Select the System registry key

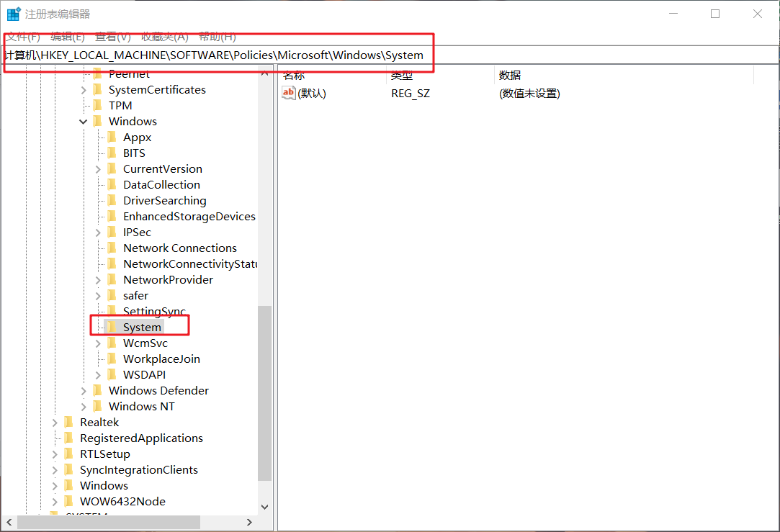[x=142, y=327]
